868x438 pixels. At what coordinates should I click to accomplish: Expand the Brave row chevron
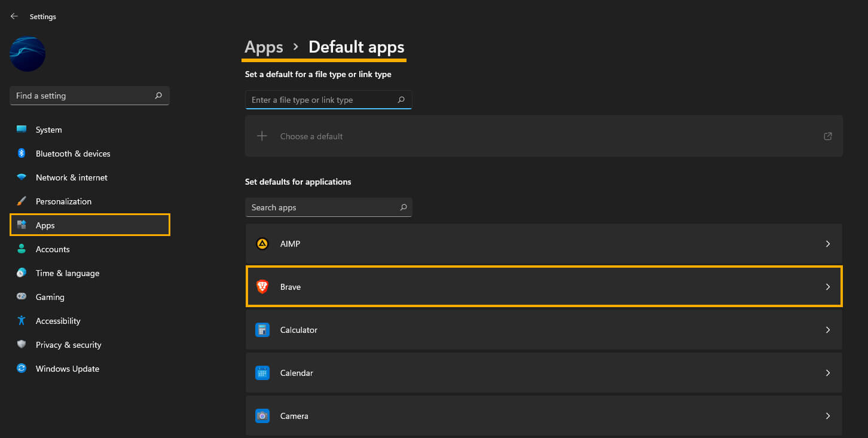(x=828, y=287)
